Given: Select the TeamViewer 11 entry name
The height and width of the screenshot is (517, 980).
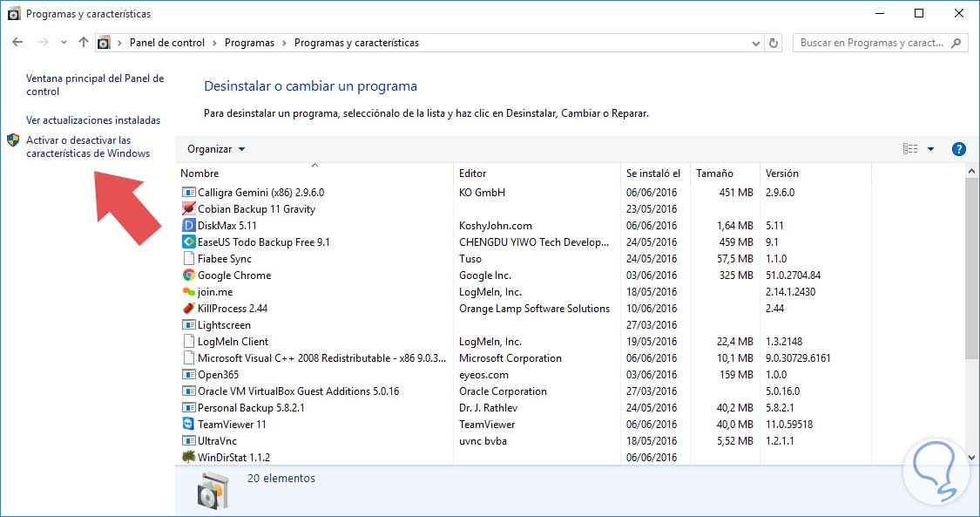Looking at the screenshot, I should (x=232, y=425).
